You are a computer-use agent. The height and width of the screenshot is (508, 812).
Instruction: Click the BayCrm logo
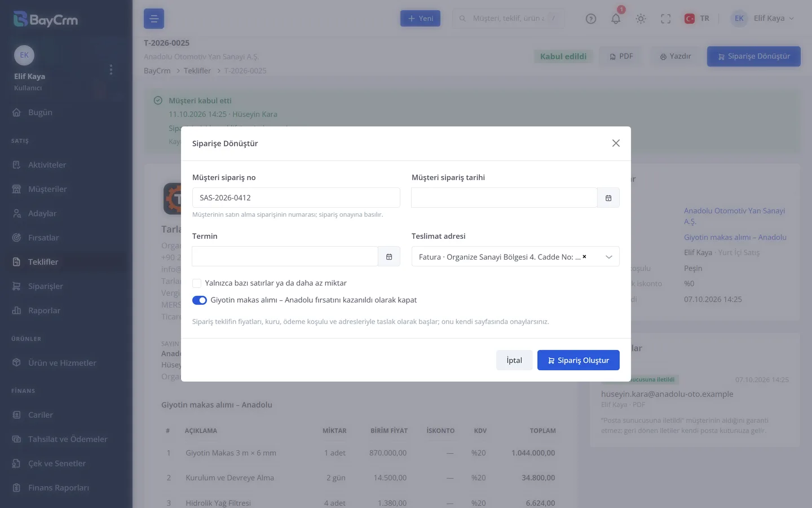[x=46, y=20]
